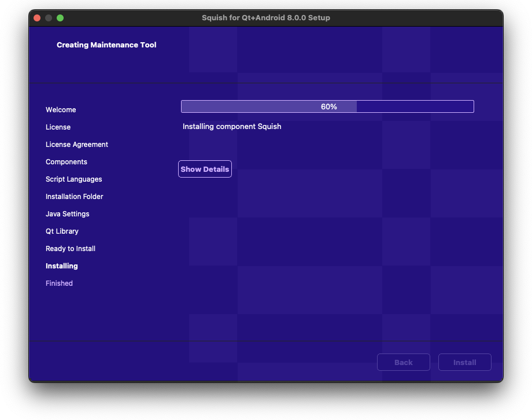Select the Components step
The height and width of the screenshot is (420, 532).
(66, 161)
